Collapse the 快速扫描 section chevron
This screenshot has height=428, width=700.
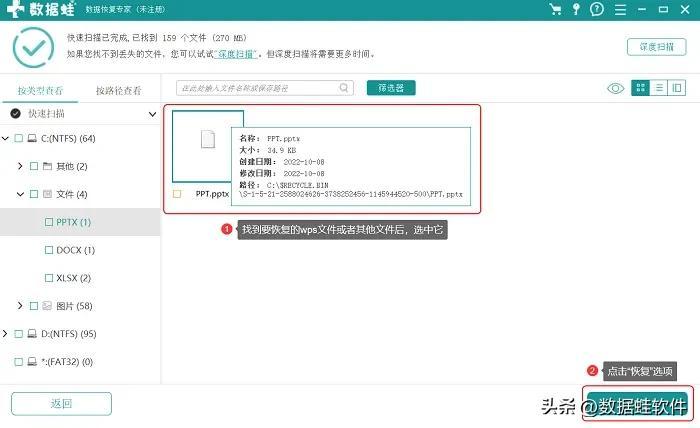(x=152, y=114)
